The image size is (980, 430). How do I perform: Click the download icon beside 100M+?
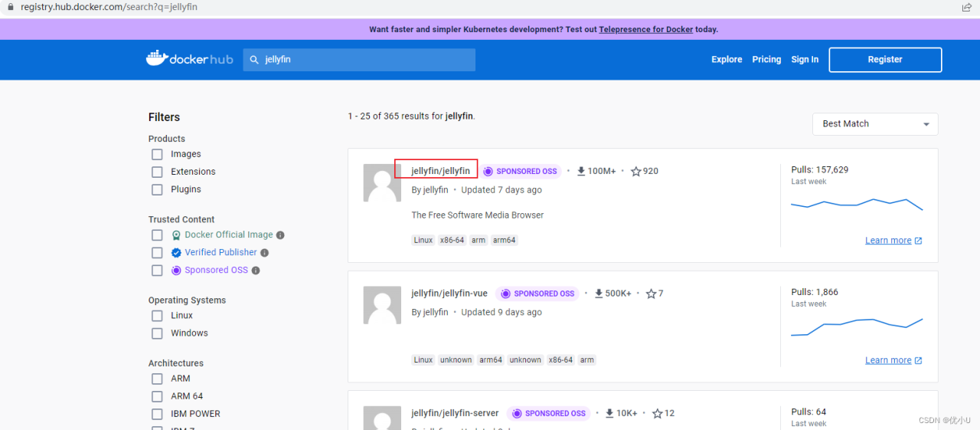coord(581,172)
